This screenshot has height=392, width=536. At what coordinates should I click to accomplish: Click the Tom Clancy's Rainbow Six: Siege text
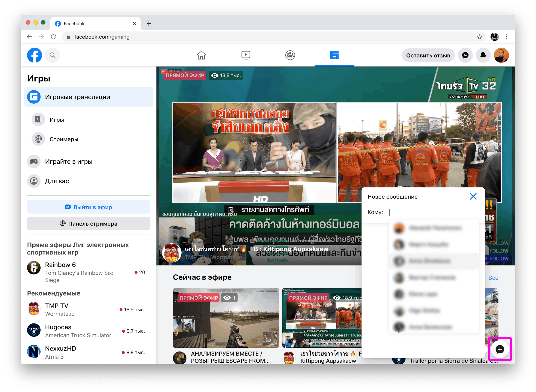[x=79, y=277]
